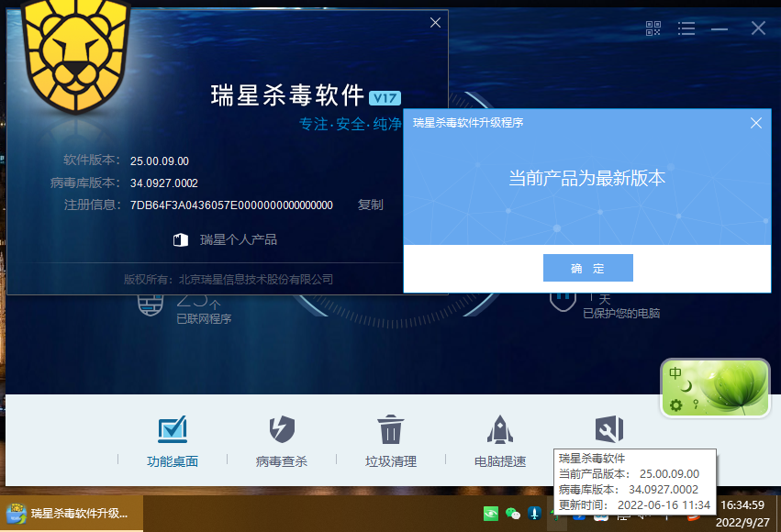
Task: Click the Rising lion shield logo
Action: click(75, 55)
